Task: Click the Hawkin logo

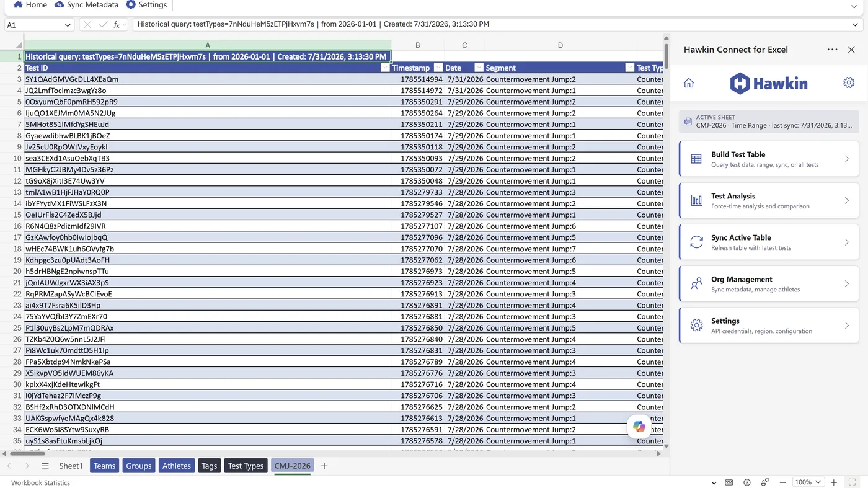Action: 768,83
